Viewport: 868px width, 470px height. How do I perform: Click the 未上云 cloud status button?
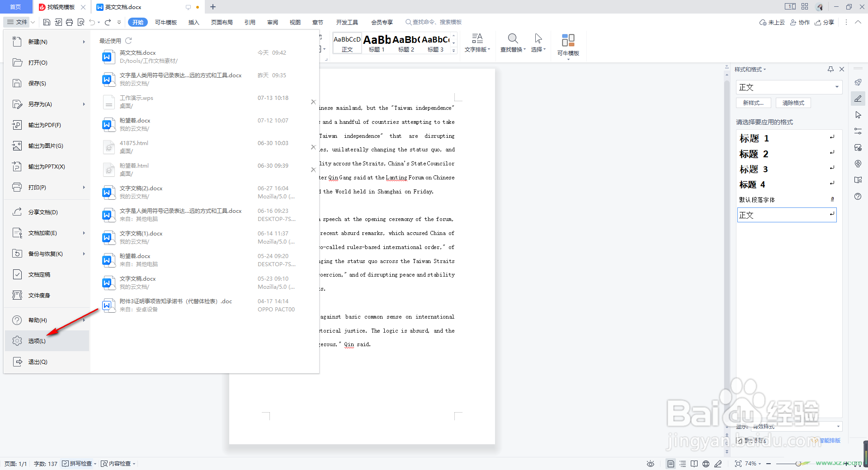772,22
